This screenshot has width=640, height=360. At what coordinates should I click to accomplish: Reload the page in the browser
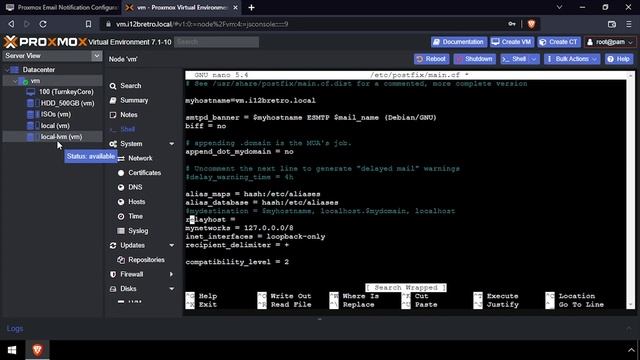42,24
